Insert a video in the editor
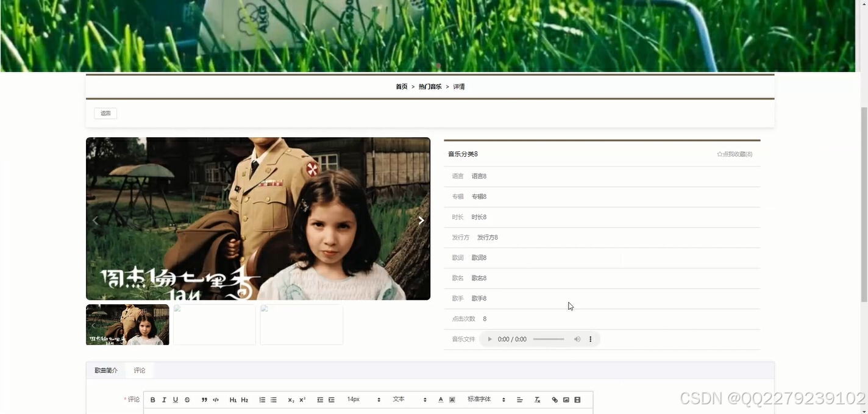868x414 pixels. click(x=577, y=400)
